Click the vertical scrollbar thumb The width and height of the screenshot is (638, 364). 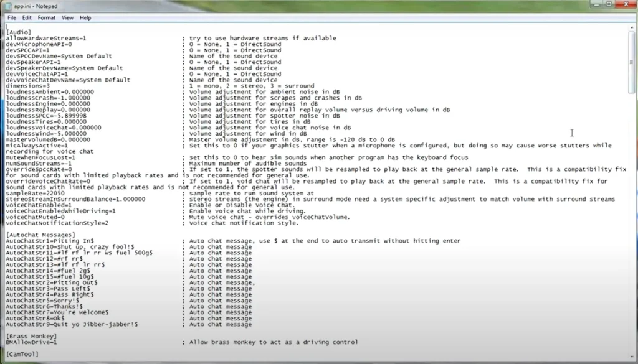(632, 63)
